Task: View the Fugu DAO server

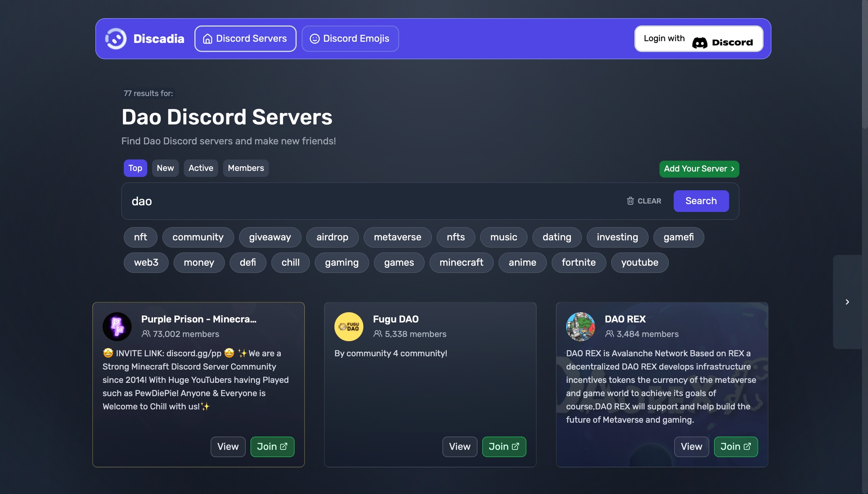Action: click(x=460, y=447)
